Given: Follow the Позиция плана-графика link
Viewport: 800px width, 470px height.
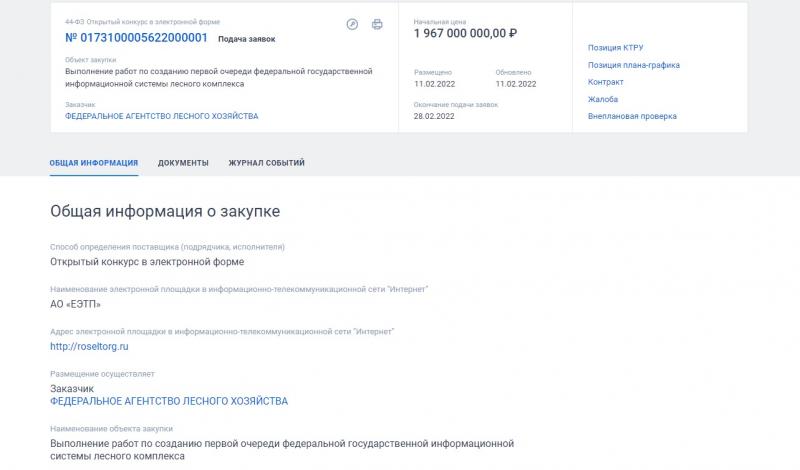Looking at the screenshot, I should (x=634, y=65).
